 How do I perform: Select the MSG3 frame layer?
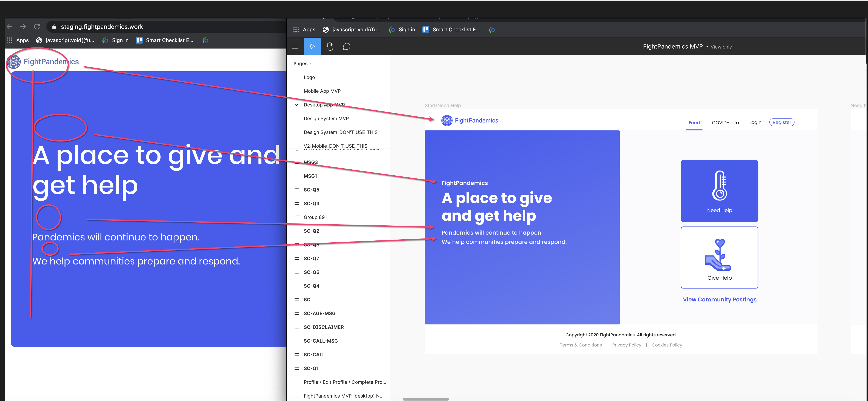pos(311,162)
